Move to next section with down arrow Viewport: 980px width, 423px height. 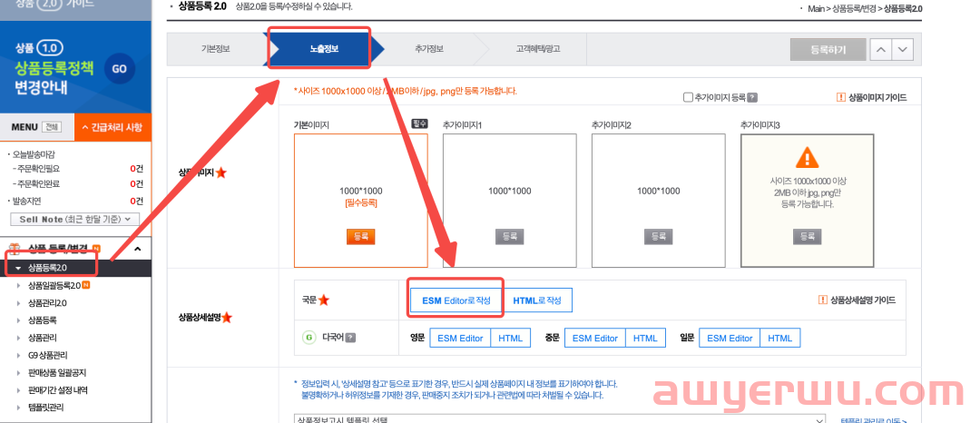pos(903,49)
